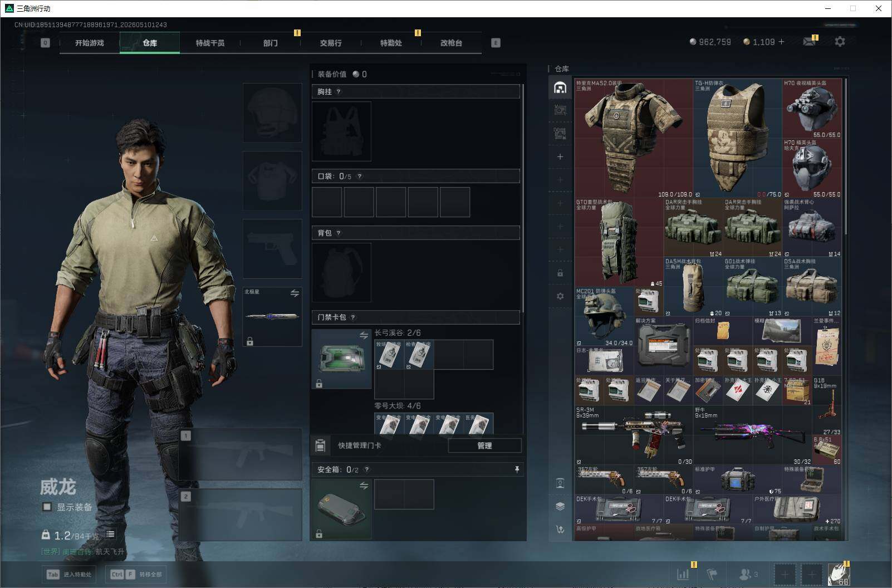This screenshot has width=892, height=588.
Task: Click the operator card icon in warehouse sidebar
Action: coord(560,483)
